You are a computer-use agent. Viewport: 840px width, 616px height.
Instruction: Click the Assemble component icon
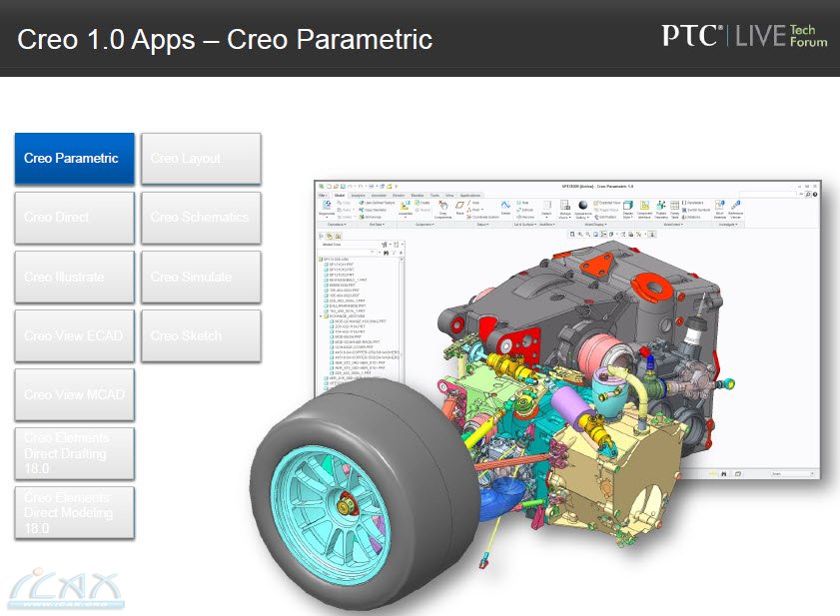pos(405,205)
